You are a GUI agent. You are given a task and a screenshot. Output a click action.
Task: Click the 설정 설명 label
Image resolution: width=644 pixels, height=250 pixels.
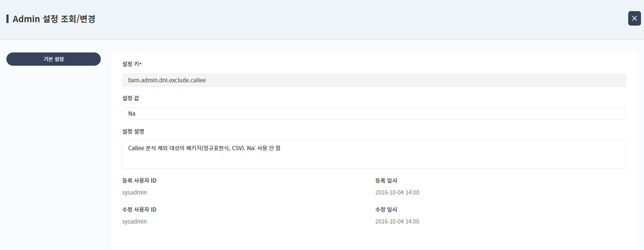(133, 132)
